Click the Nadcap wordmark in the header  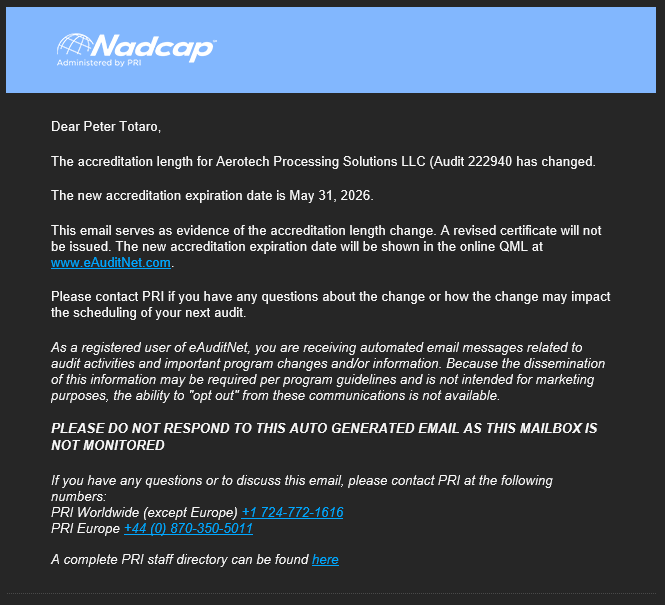pos(152,46)
